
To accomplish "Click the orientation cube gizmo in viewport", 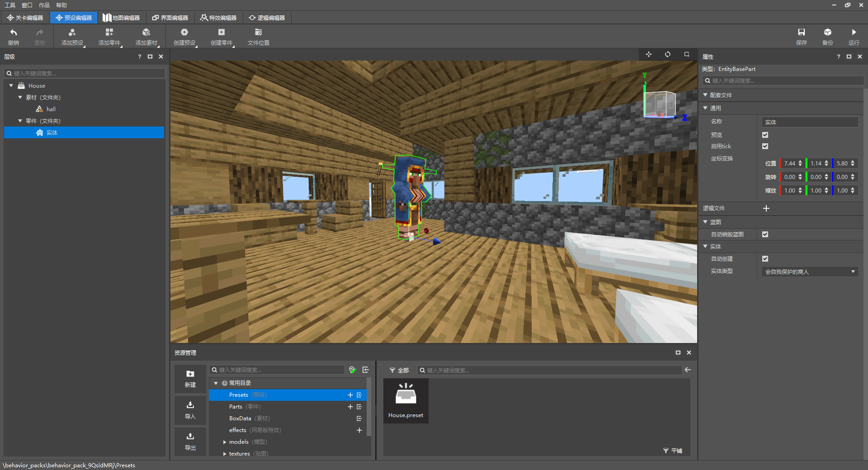I will [x=660, y=104].
